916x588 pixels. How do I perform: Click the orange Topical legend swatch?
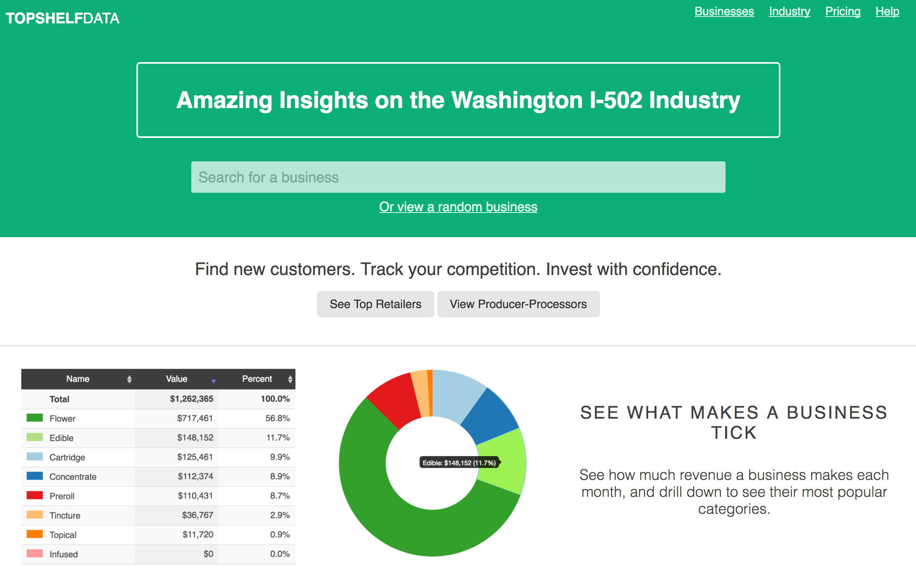click(35, 534)
